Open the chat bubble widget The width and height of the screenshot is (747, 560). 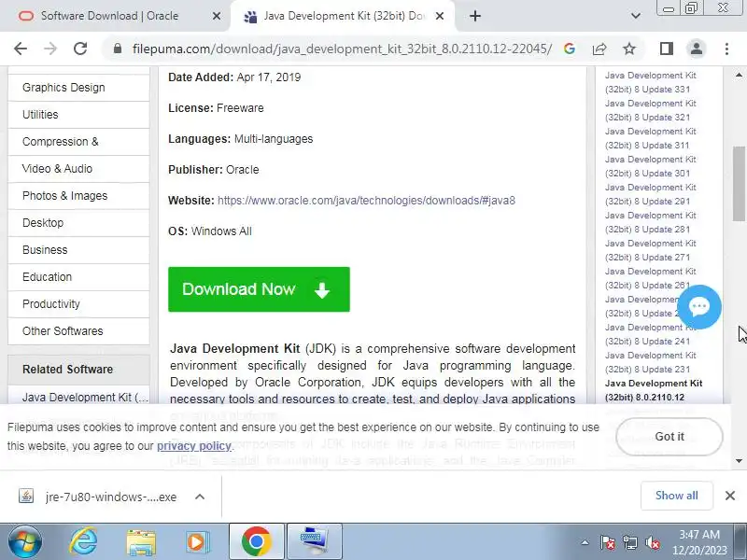[x=699, y=307]
